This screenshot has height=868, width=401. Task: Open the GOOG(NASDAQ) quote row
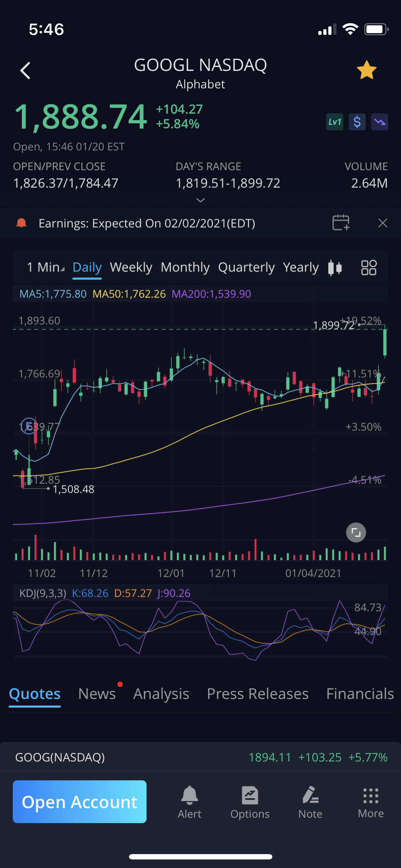coord(200,757)
